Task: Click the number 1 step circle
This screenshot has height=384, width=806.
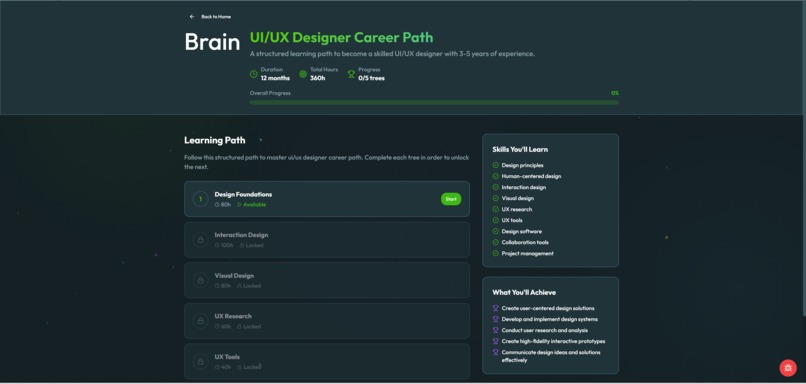Action: coord(200,199)
